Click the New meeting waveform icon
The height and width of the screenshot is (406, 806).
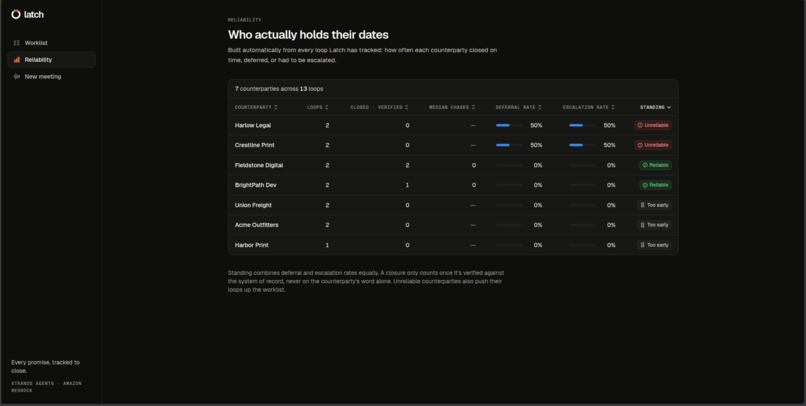(x=16, y=77)
